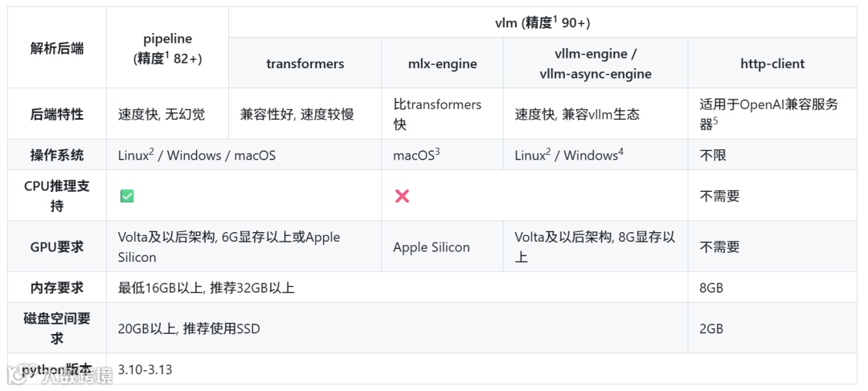The image size is (868, 391).
Task: Click the 操作系统 row label
Action: point(57,156)
